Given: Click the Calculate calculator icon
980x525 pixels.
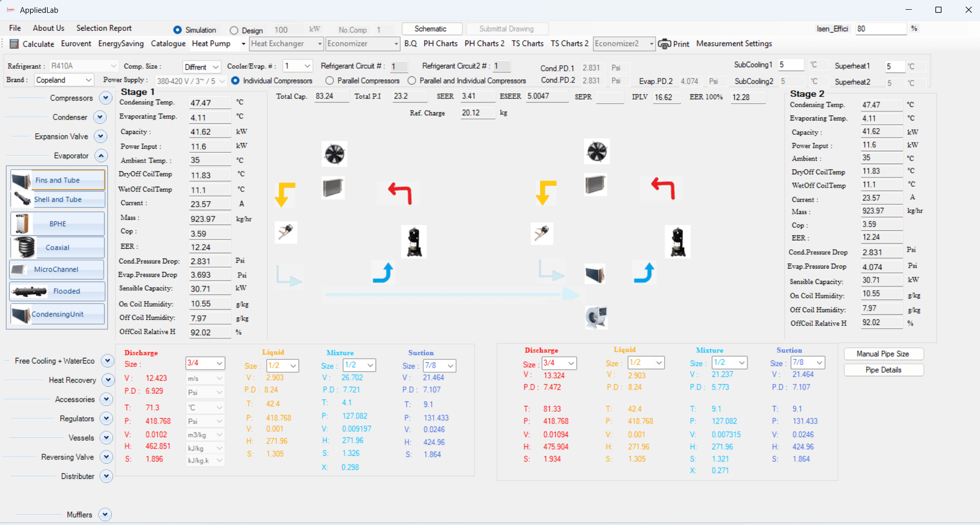Looking at the screenshot, I should tap(14, 44).
